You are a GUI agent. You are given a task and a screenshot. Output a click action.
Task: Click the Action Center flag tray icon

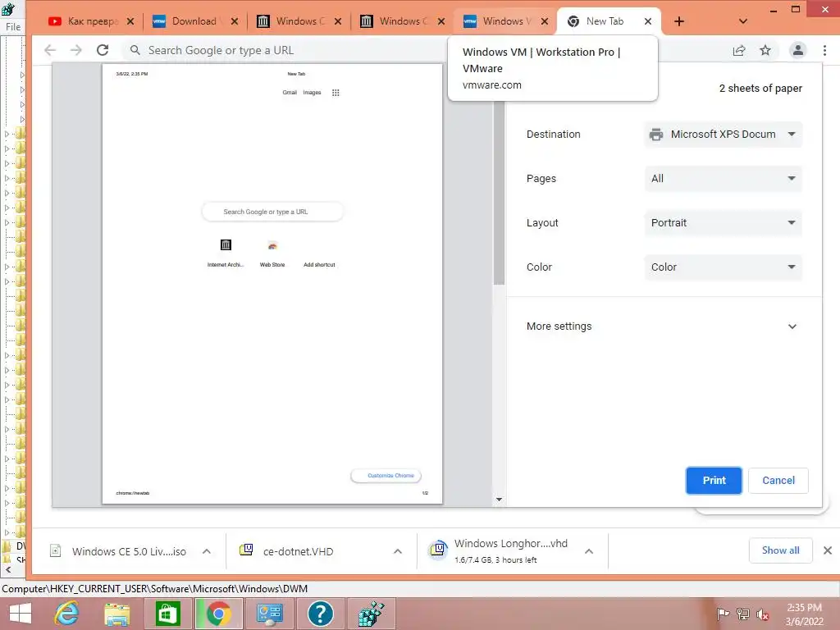point(723,614)
